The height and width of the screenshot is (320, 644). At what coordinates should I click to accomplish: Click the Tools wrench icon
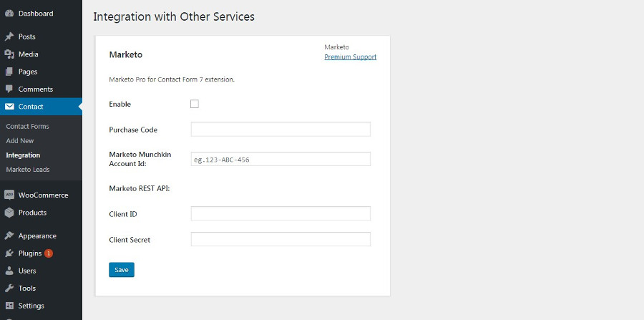pos(9,289)
